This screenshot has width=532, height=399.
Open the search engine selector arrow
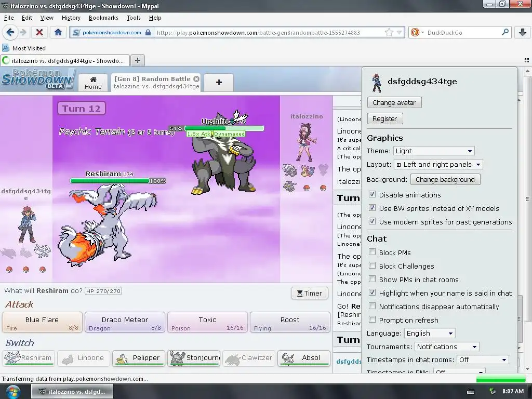coord(423,33)
